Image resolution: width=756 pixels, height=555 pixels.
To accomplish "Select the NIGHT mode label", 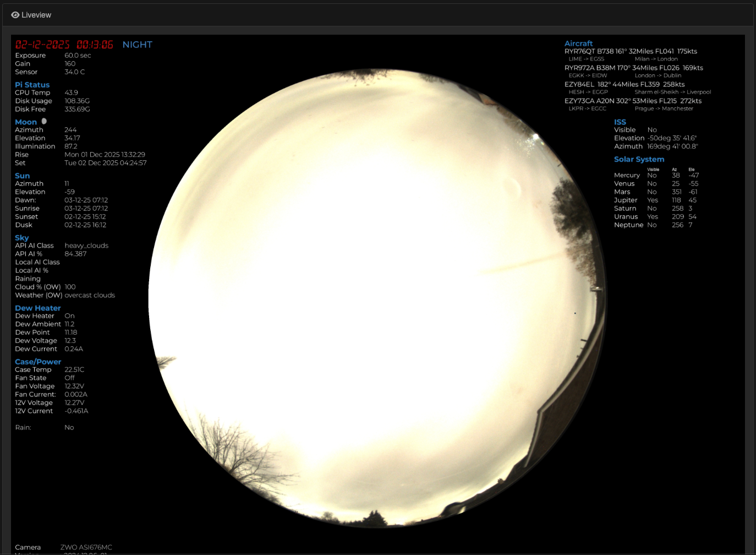I will tap(137, 45).
